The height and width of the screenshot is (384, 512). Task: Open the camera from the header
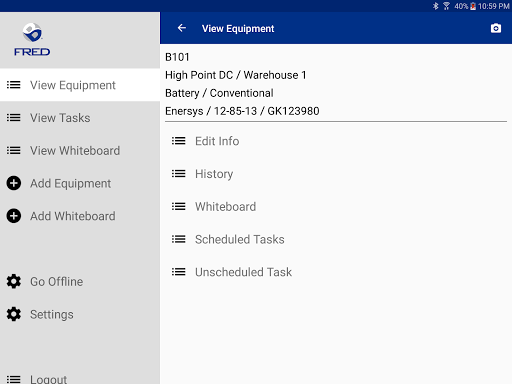pyautogui.click(x=496, y=28)
